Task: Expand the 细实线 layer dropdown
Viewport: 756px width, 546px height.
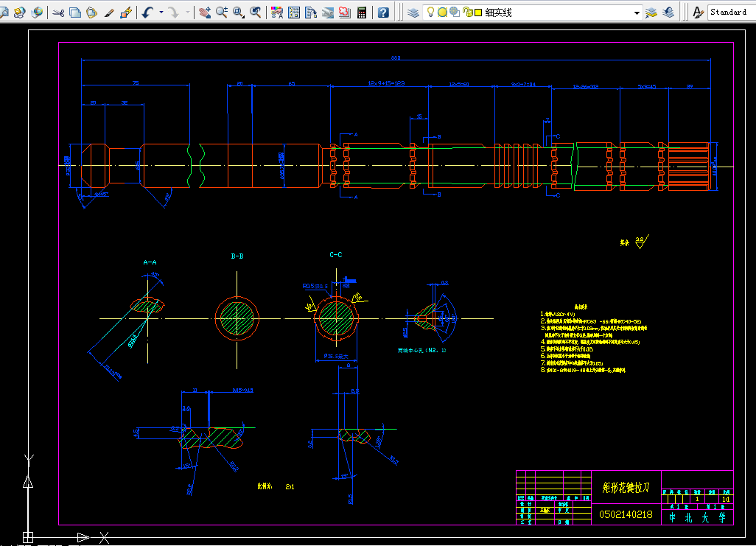Action: [x=637, y=13]
